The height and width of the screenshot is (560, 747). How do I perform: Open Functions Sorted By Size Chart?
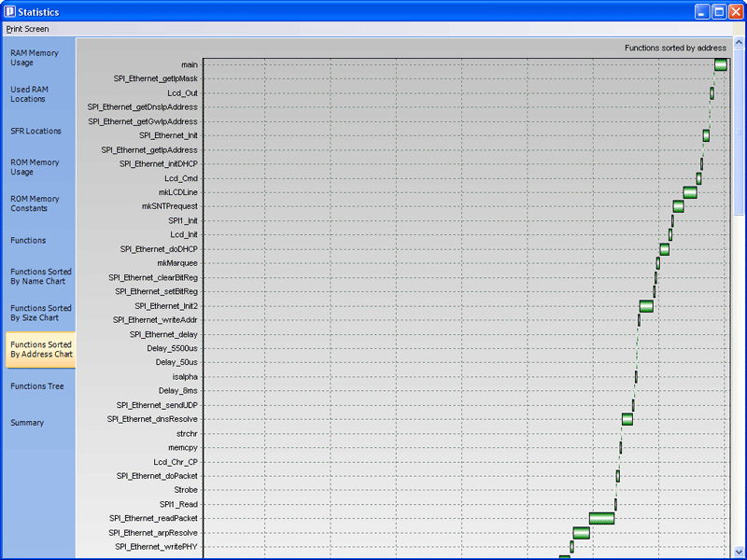(40, 313)
